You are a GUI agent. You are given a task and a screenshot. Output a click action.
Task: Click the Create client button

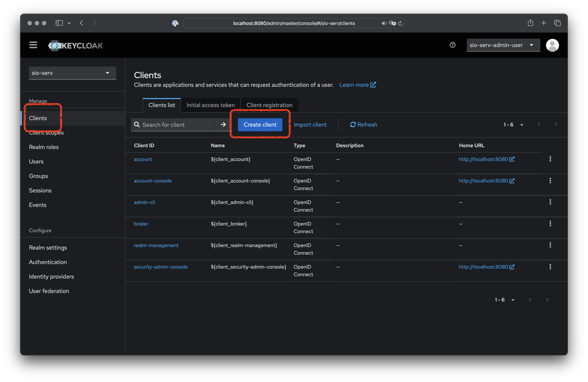(x=260, y=125)
